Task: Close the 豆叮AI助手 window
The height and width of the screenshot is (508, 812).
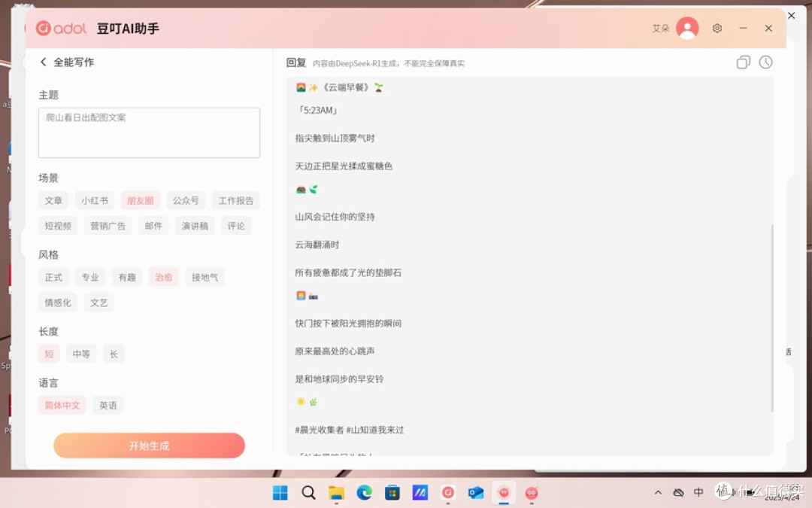Action: pos(768,28)
